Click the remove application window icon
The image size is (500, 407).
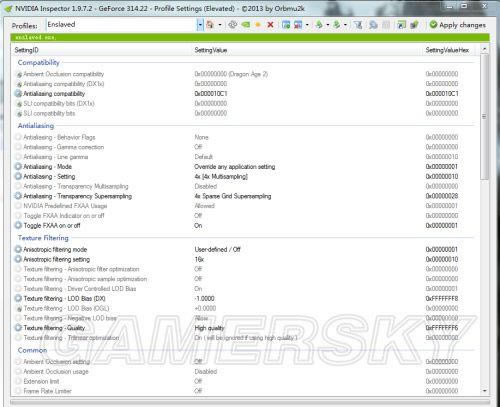[x=298, y=25]
